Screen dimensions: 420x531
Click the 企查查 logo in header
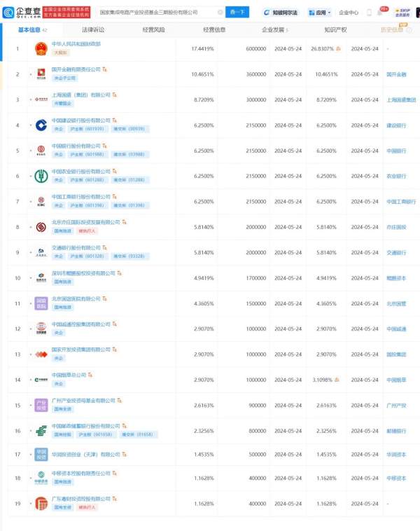point(22,13)
